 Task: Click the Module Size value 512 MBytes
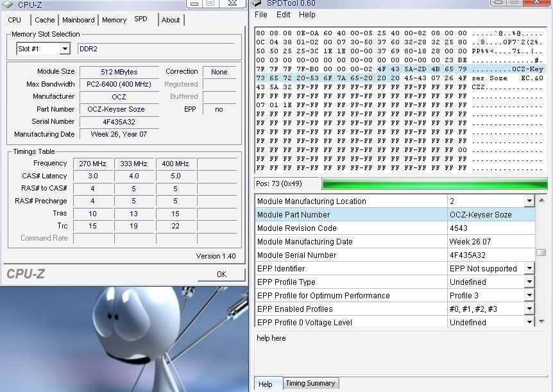click(x=119, y=72)
